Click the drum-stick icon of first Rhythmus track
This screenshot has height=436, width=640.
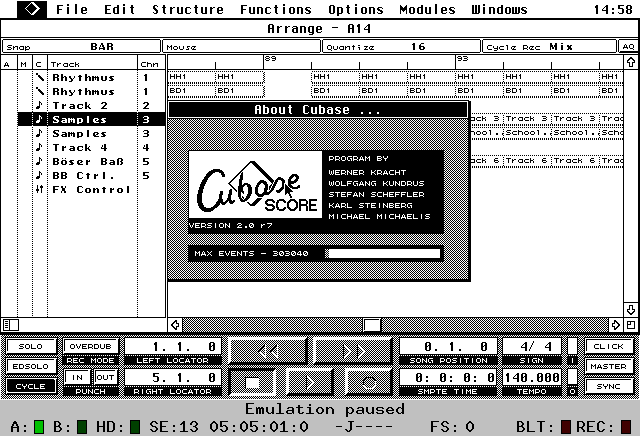(x=38, y=77)
